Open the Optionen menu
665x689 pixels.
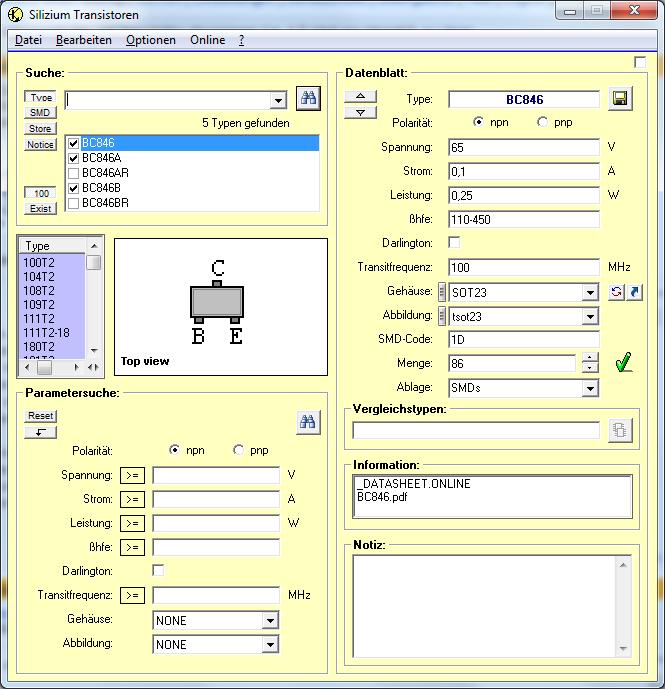click(x=151, y=40)
